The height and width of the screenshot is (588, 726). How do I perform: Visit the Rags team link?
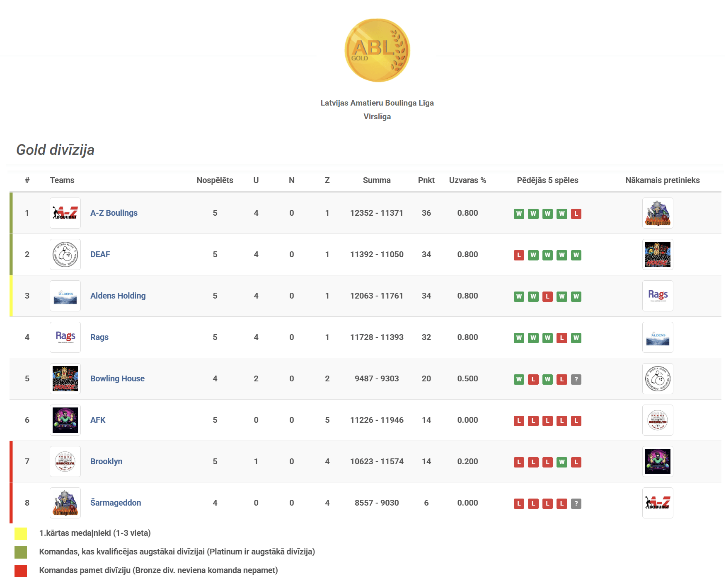[99, 337]
